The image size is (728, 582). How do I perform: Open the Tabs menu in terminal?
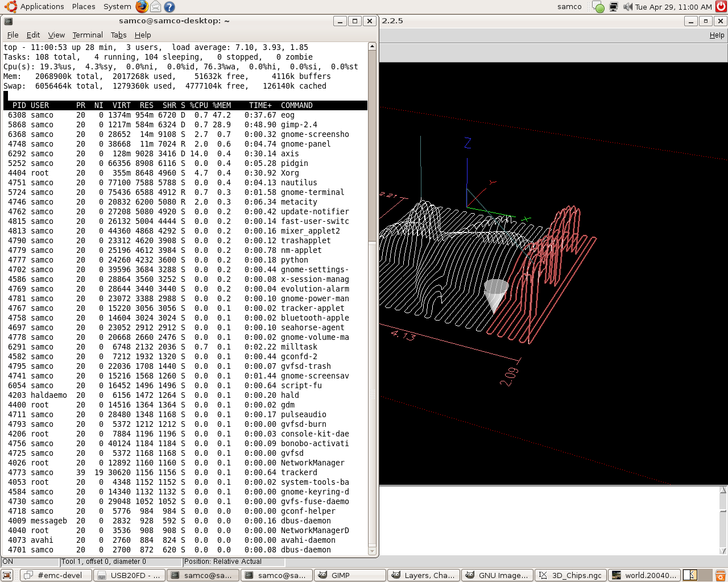pyautogui.click(x=118, y=35)
